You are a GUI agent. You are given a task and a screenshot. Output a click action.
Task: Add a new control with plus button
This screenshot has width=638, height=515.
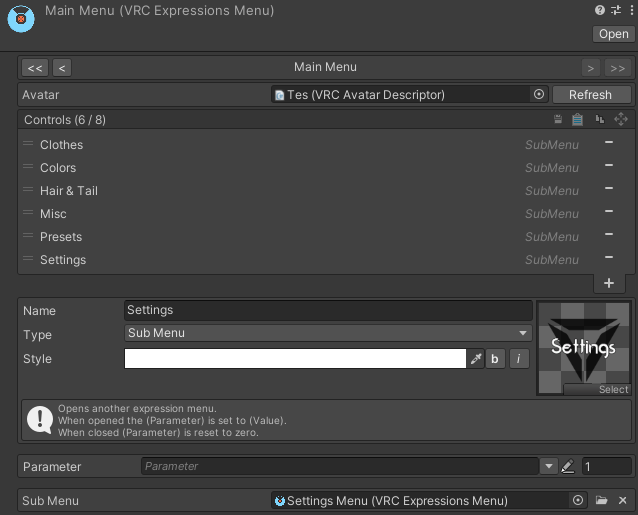pos(609,283)
